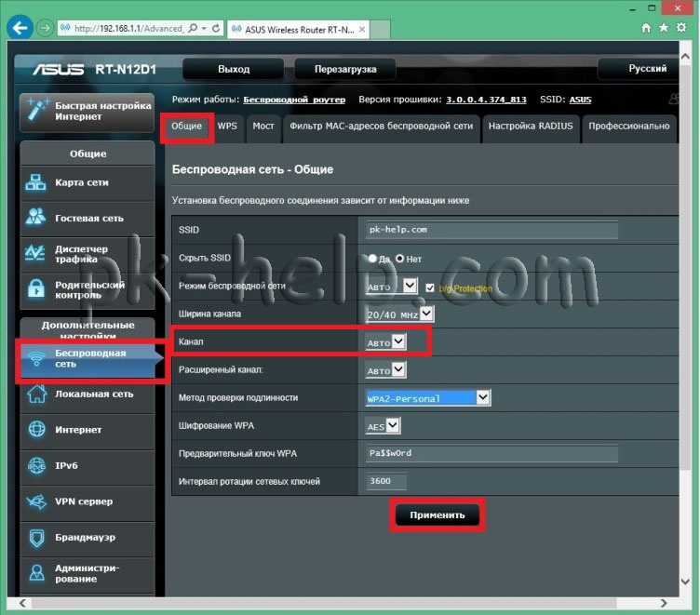Open the 'Брандмауэр' menu entry

[87, 538]
